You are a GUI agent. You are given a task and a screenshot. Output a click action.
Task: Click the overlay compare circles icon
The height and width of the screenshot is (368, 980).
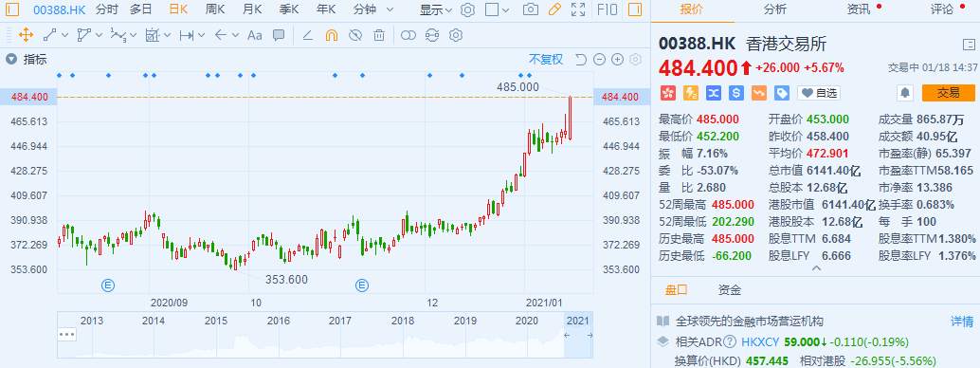tap(408, 35)
